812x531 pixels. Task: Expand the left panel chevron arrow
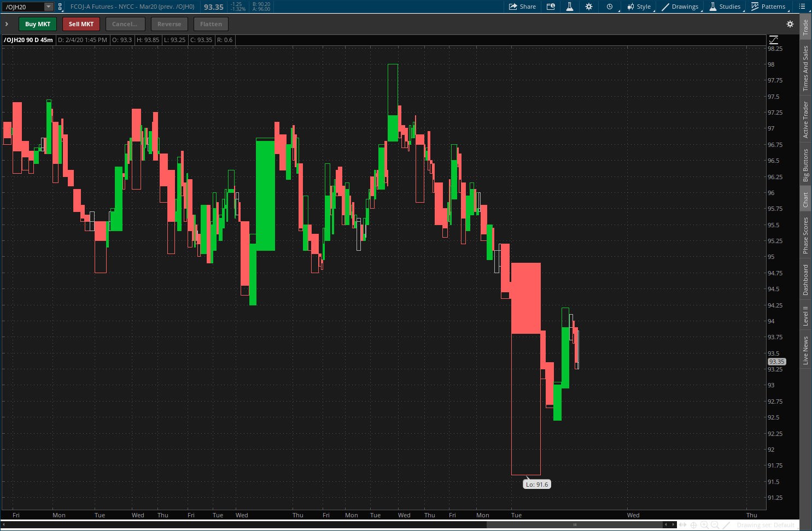point(7,24)
